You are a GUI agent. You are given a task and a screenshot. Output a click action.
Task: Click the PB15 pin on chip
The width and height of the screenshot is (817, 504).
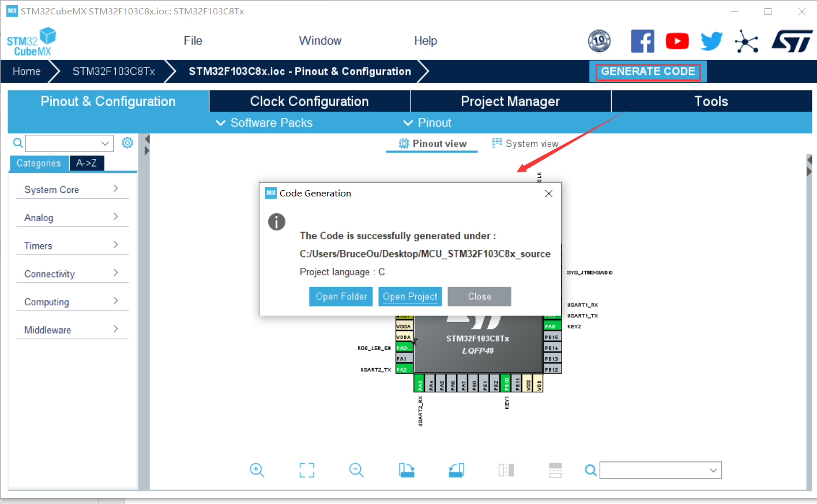[x=552, y=337]
